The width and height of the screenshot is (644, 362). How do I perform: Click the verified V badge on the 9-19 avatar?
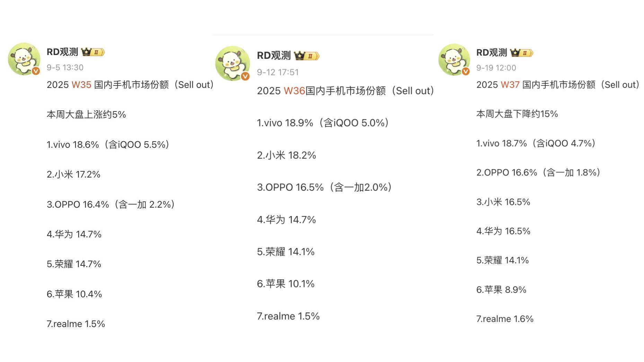pos(466,72)
